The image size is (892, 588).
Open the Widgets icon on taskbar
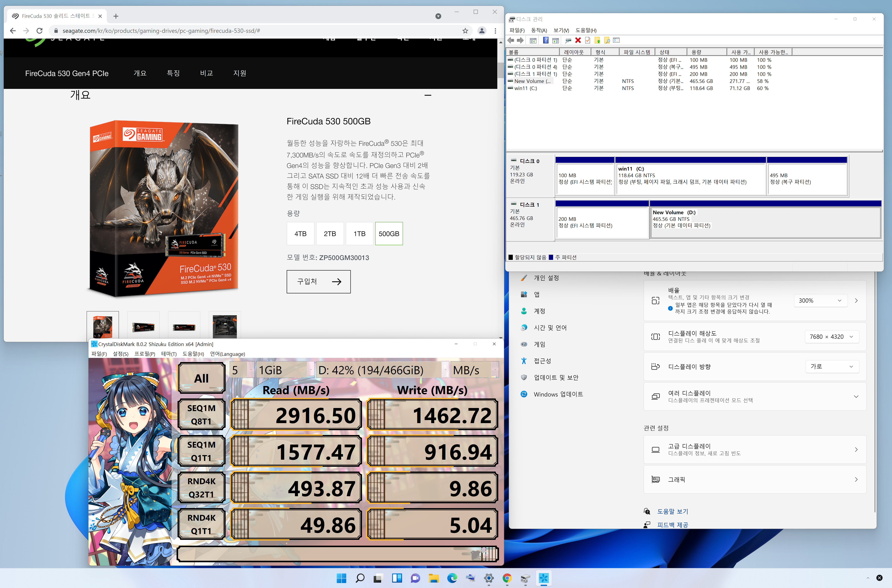(397, 578)
